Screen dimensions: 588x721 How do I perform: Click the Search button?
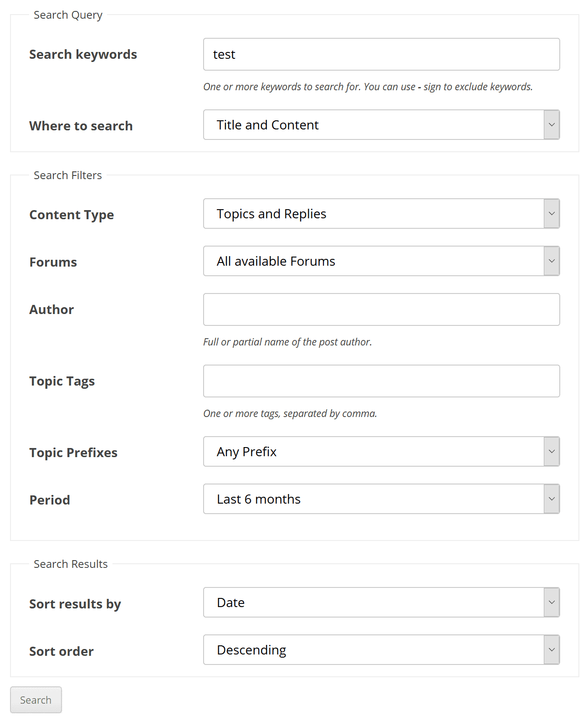click(36, 700)
